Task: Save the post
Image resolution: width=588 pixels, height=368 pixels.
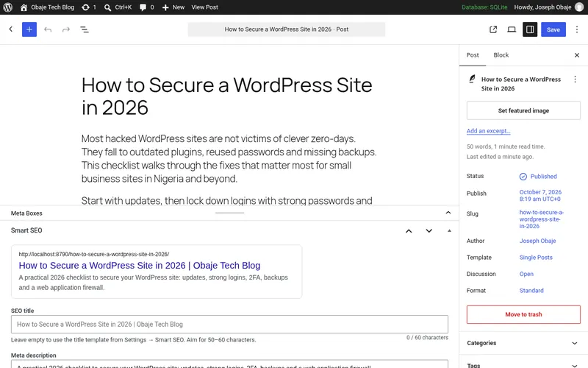Action: tap(553, 29)
